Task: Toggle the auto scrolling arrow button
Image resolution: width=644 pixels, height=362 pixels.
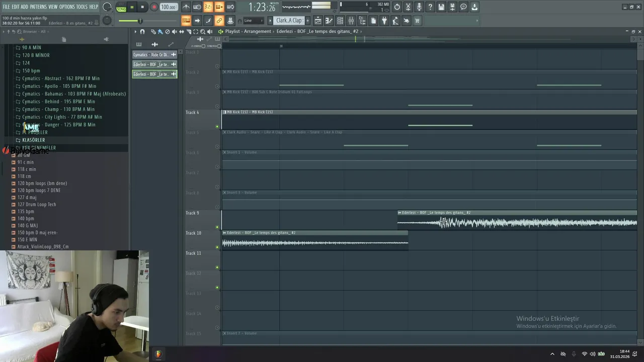Action: coord(197,21)
